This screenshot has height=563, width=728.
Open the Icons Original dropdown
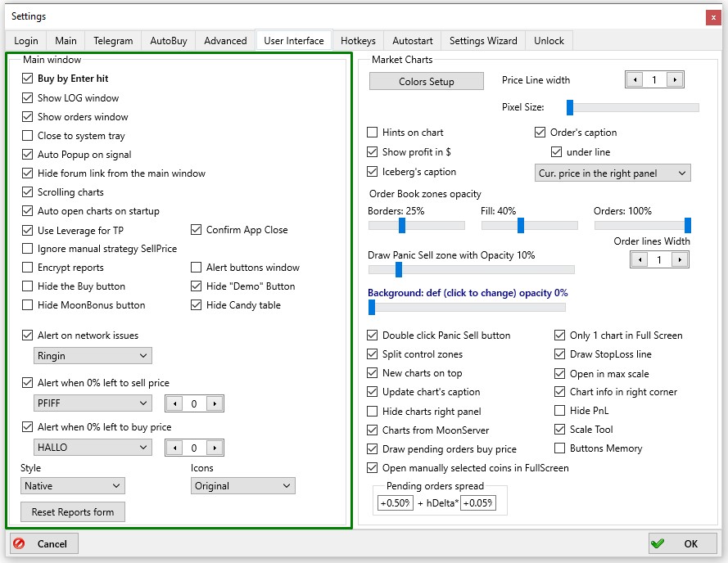click(x=243, y=486)
